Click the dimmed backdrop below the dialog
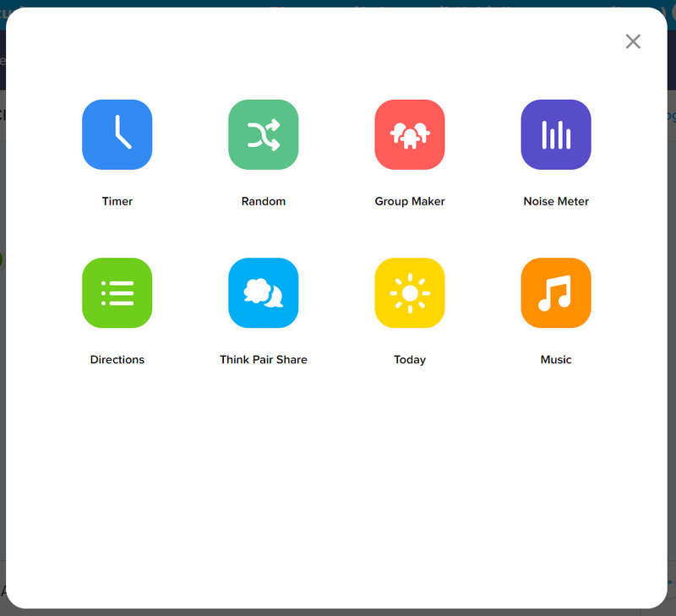 tap(338, 613)
